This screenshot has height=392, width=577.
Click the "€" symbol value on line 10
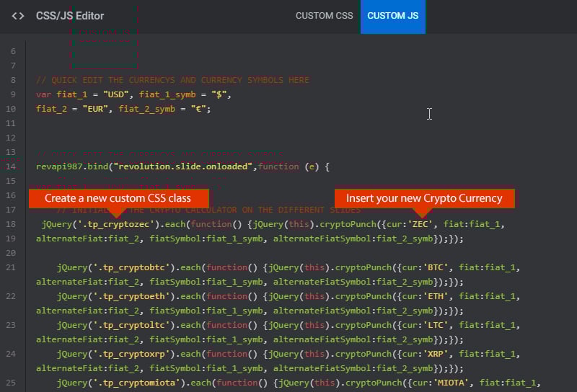click(199, 109)
